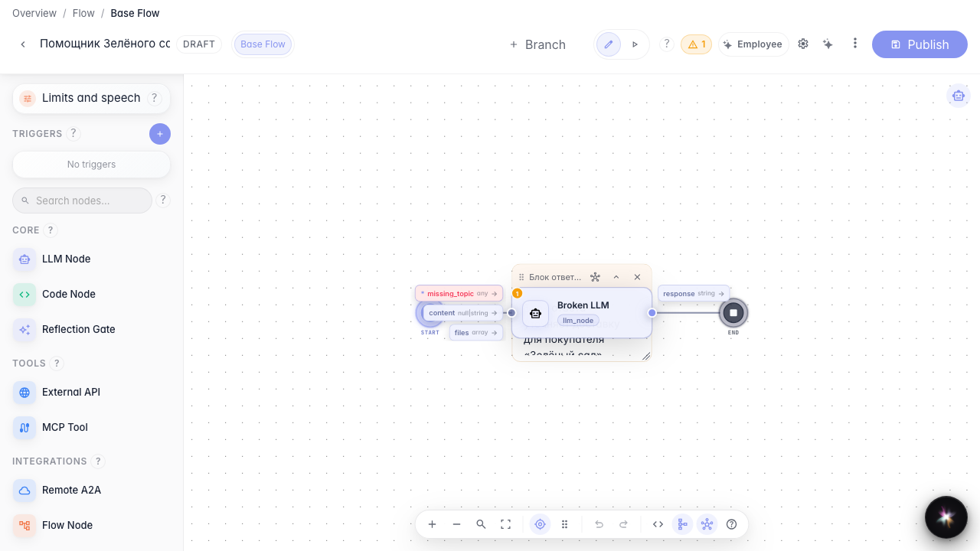Click the undo arrow icon
Image resolution: width=980 pixels, height=551 pixels.
coord(599,524)
